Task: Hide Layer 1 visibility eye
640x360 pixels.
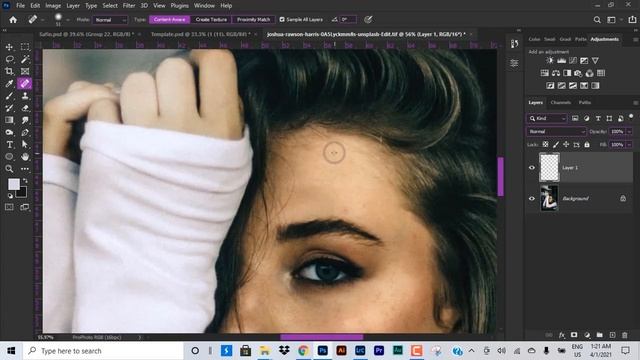Action: pos(531,168)
